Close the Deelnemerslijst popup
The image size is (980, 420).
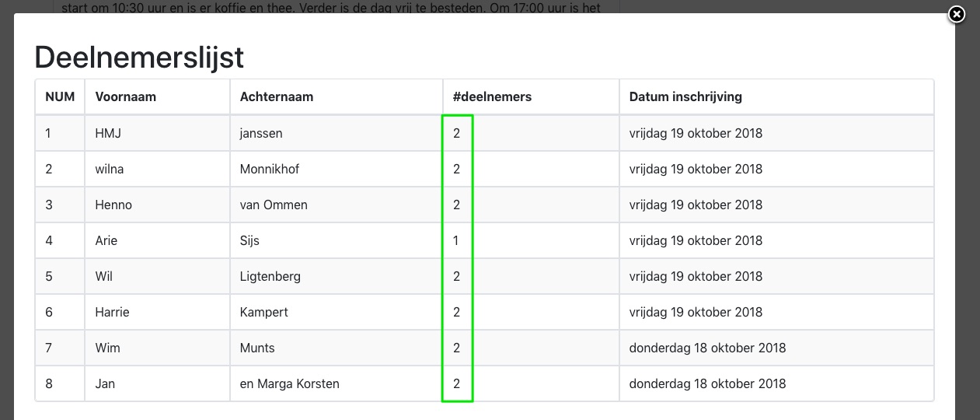[x=957, y=14]
